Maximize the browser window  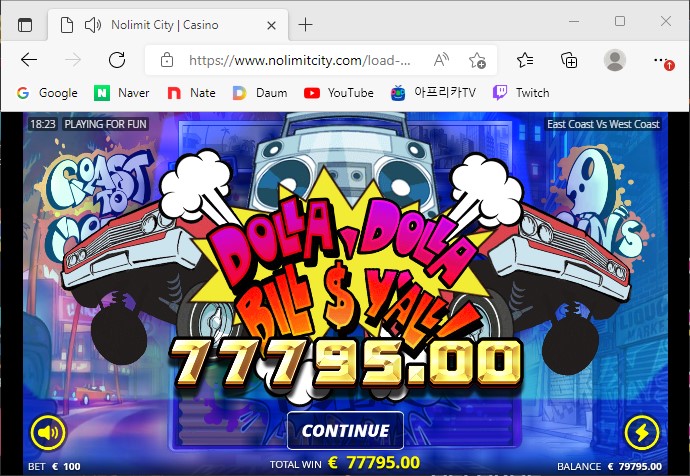pyautogui.click(x=620, y=21)
